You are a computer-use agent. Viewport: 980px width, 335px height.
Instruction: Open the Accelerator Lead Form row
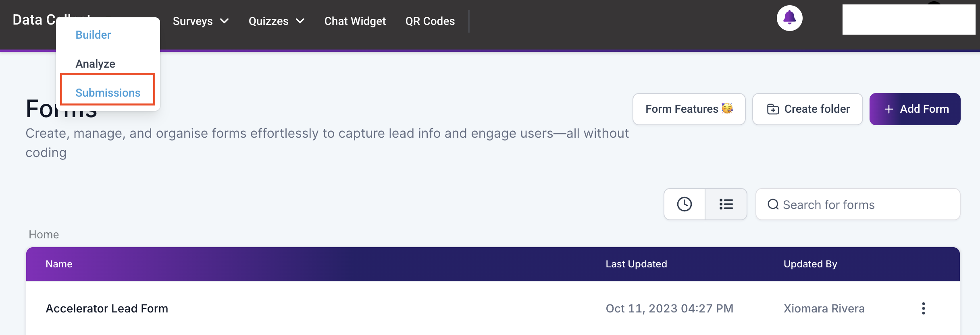pyautogui.click(x=493, y=308)
